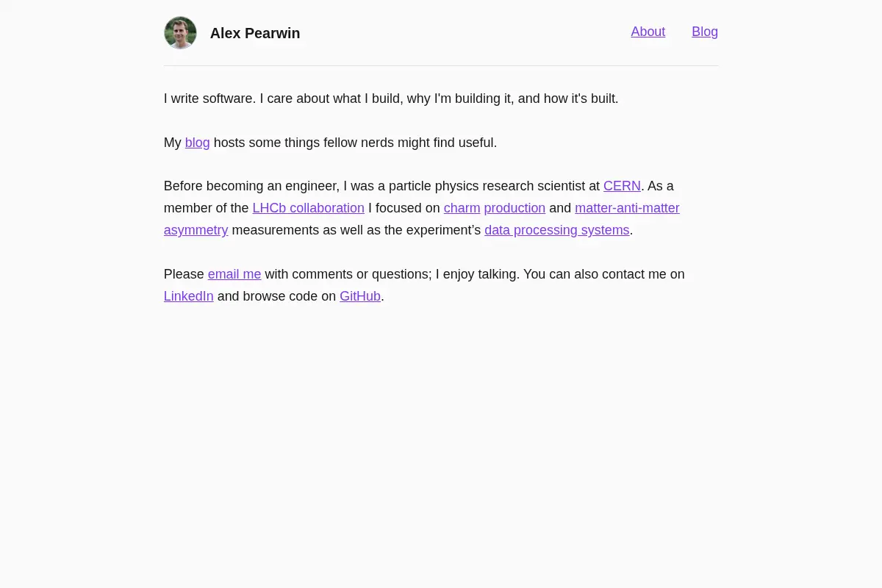This screenshot has height=588, width=882.
Task: Click the text 'I enjoy talking'
Action: tap(477, 274)
